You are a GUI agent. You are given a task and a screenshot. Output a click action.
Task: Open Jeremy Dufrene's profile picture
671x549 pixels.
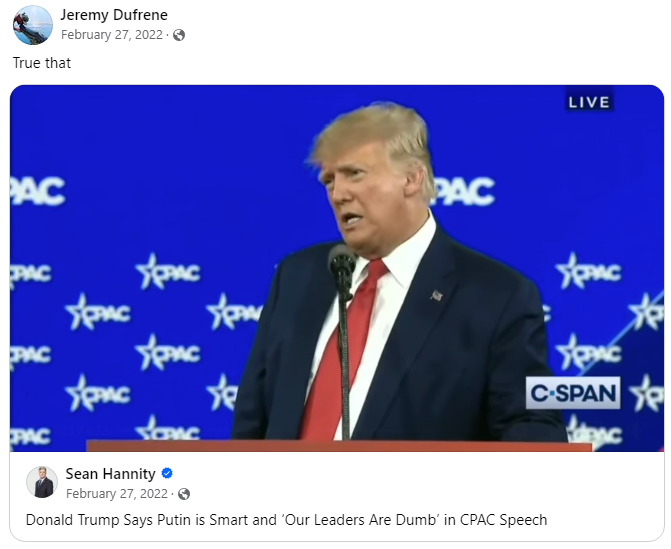click(x=33, y=25)
